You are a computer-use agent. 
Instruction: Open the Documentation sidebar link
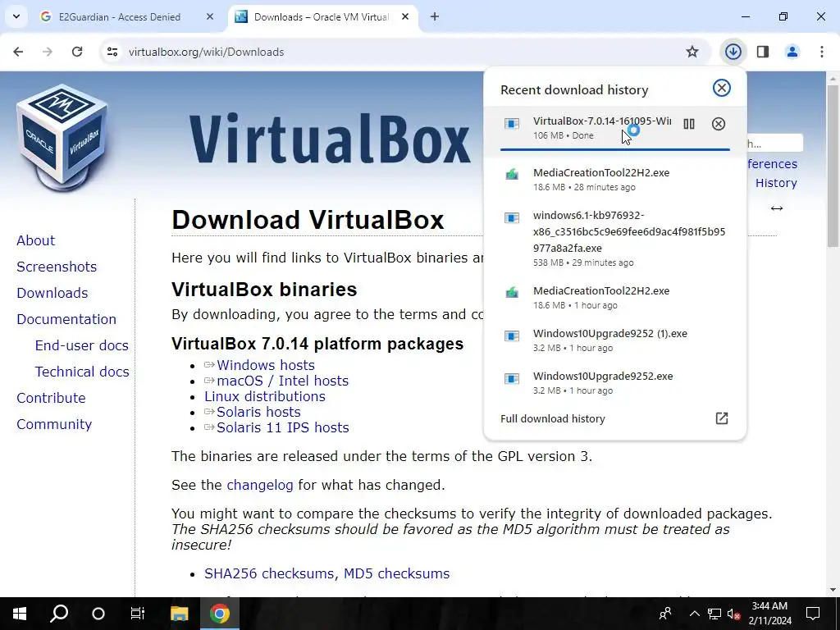tap(66, 319)
